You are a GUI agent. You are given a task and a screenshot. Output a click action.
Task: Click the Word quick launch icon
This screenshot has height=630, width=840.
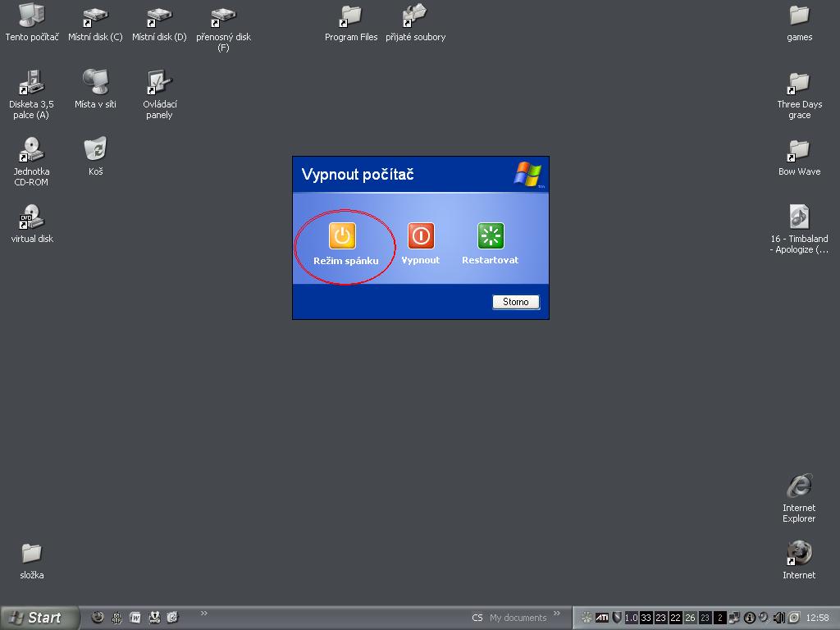coord(135,618)
